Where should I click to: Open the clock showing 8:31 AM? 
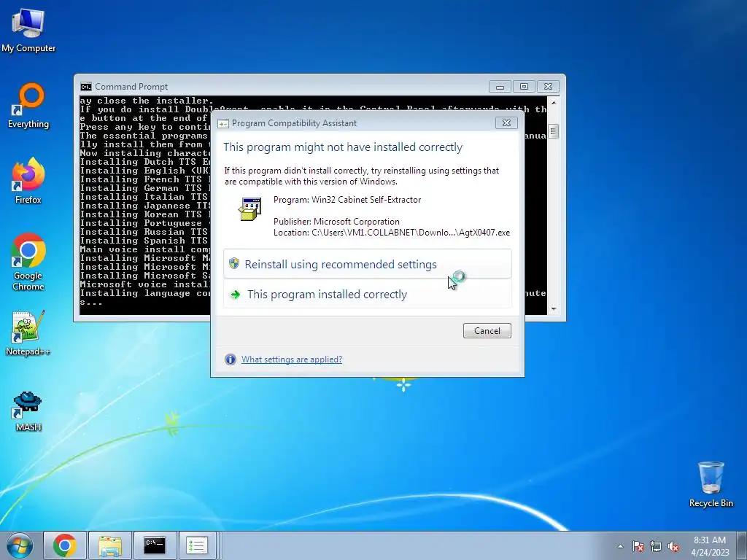710,546
